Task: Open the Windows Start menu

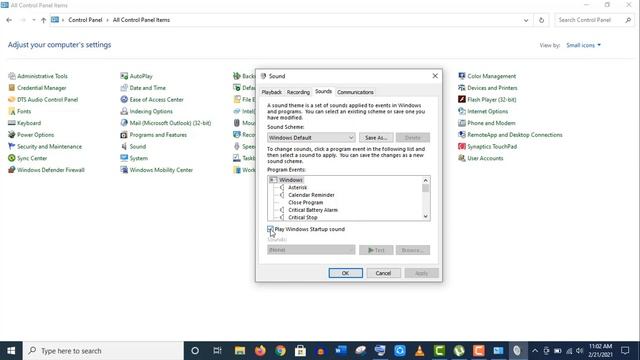Action: pos(11,351)
